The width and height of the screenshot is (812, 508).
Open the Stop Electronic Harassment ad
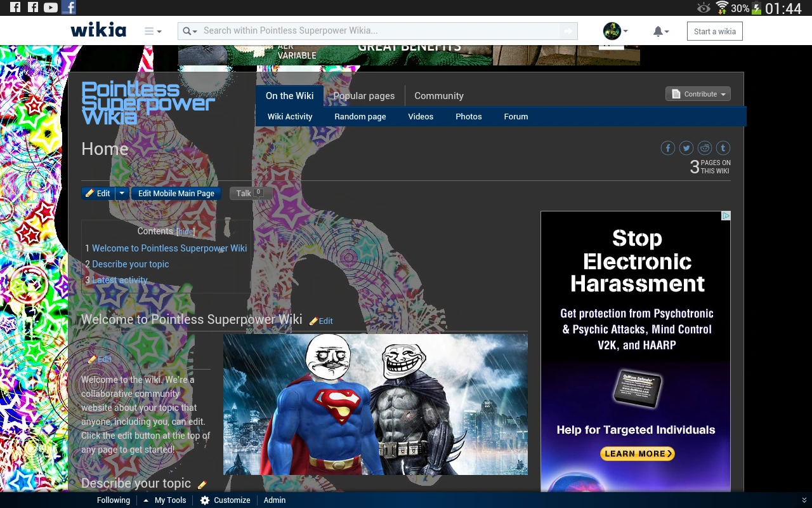pos(636,351)
